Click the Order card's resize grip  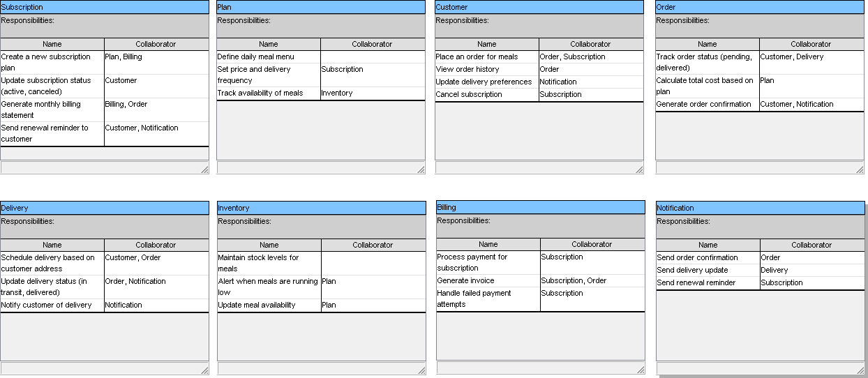pyautogui.click(x=860, y=169)
